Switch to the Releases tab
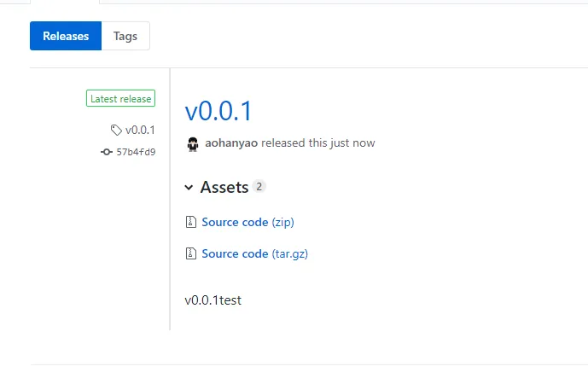The image size is (588, 384). coord(66,36)
